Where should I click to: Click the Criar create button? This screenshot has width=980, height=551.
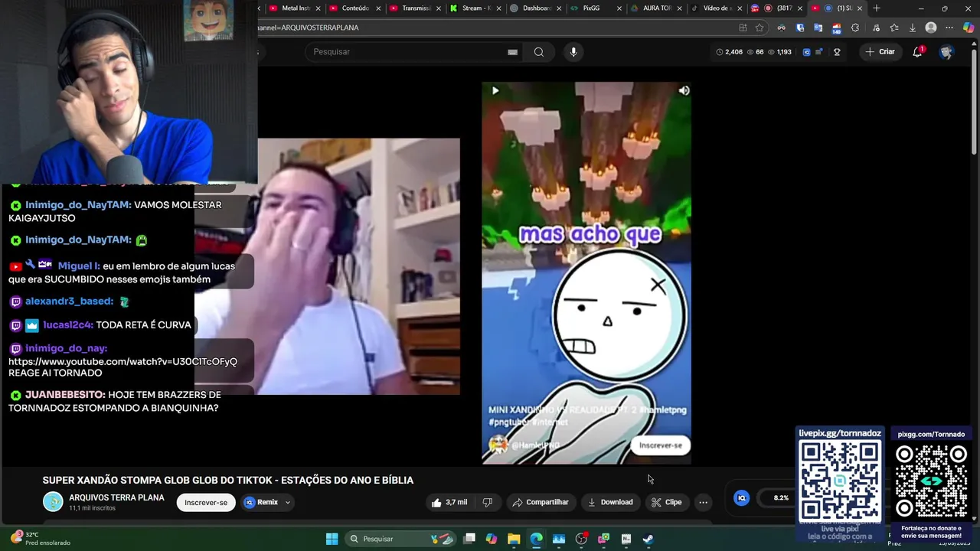pyautogui.click(x=880, y=52)
